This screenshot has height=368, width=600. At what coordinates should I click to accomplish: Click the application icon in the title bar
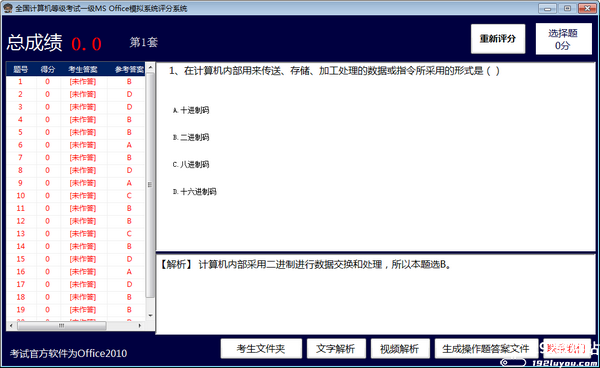[8, 8]
